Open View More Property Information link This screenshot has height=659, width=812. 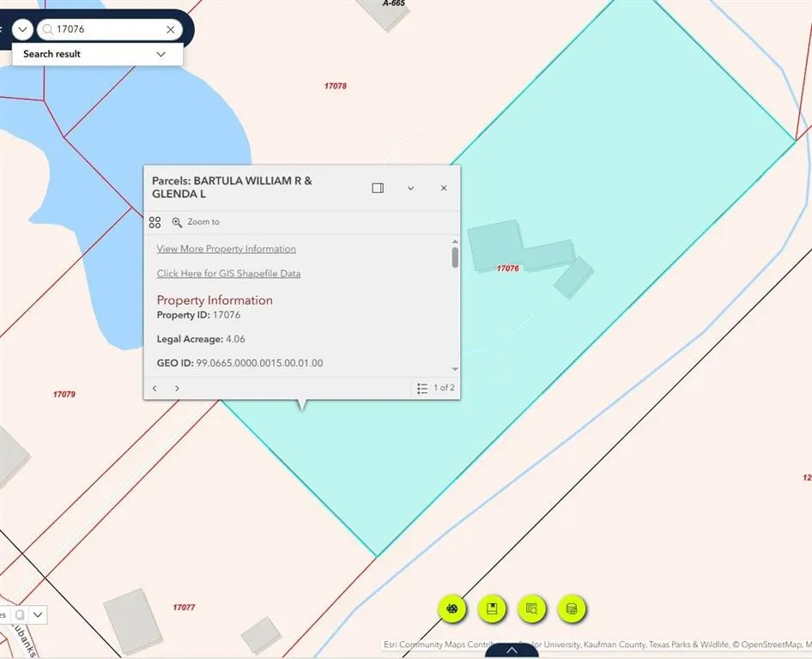point(227,249)
